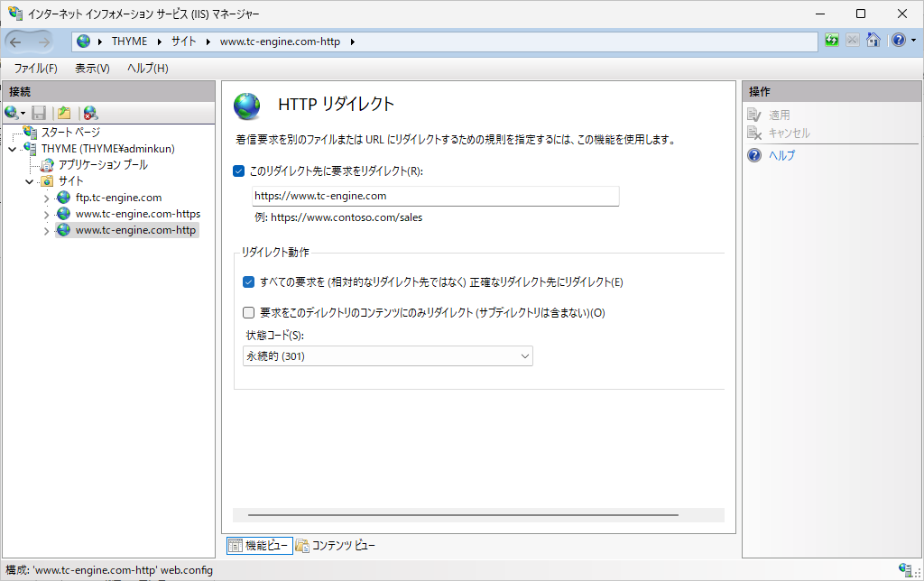The width and height of the screenshot is (924, 581).
Task: Open the ファイル(F) menu
Action: pyautogui.click(x=35, y=69)
